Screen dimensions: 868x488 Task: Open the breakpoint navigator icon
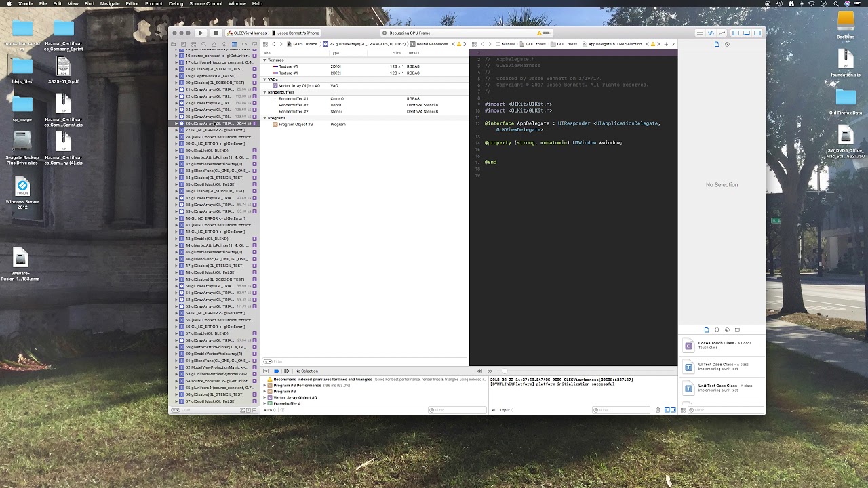pos(244,44)
